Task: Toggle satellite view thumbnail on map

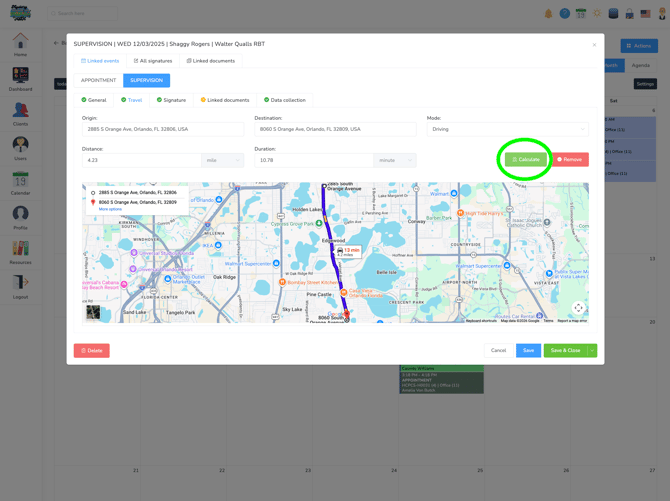Action: pos(93,312)
